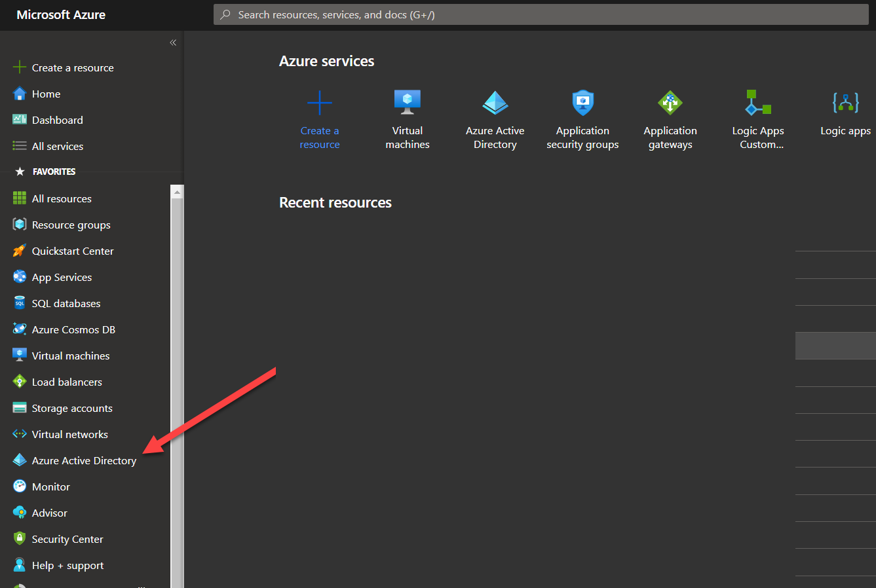Click the Application gateways label

pos(670,138)
